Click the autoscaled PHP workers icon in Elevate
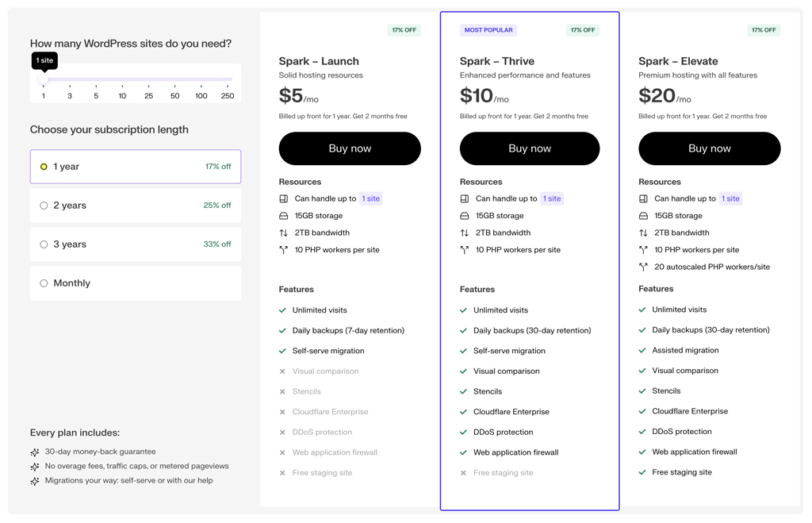Screen dimensions: 812x523 [x=643, y=267]
